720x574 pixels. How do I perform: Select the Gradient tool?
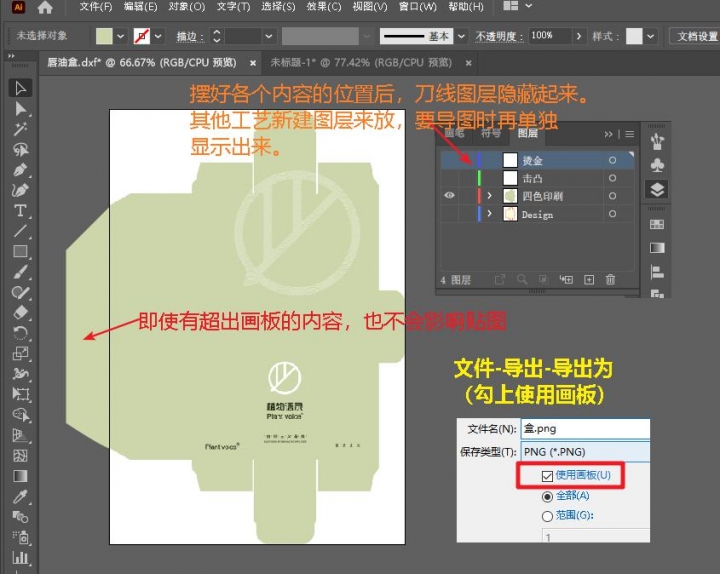[x=19, y=476]
